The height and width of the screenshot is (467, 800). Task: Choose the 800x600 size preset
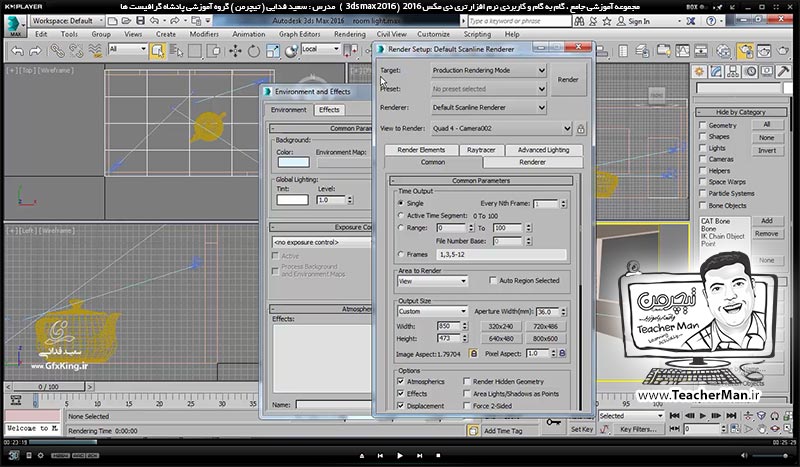545,338
